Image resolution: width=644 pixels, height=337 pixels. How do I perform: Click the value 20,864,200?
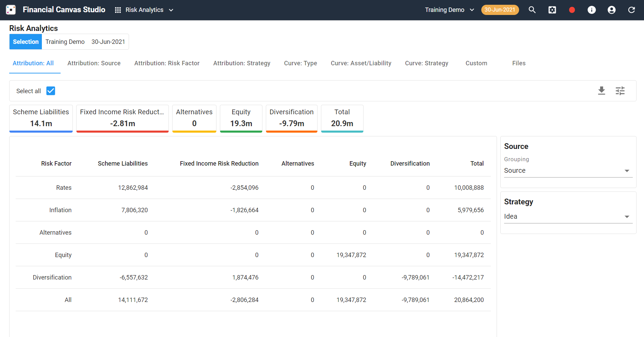coord(469,300)
